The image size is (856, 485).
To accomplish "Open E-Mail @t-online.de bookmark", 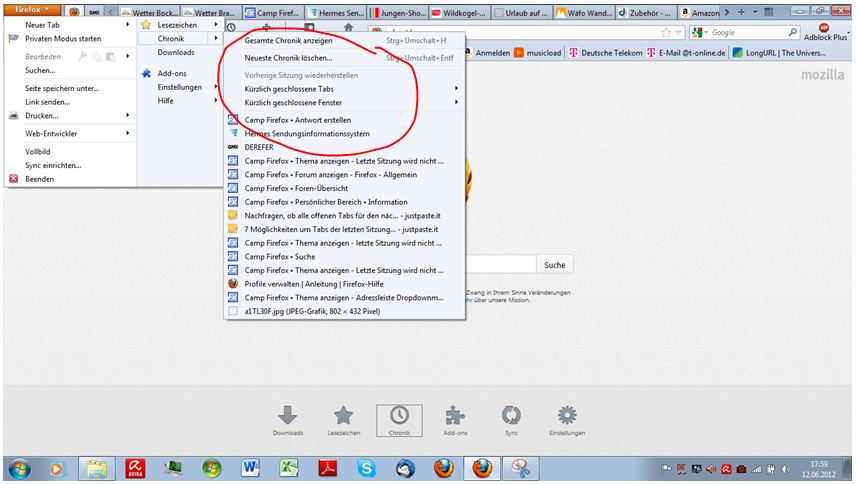I will (686, 53).
